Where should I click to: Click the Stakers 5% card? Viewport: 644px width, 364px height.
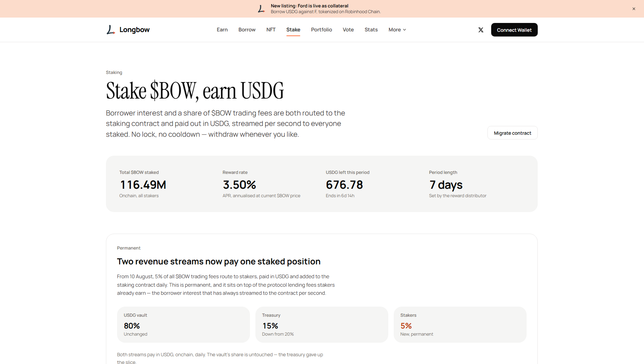point(460,324)
